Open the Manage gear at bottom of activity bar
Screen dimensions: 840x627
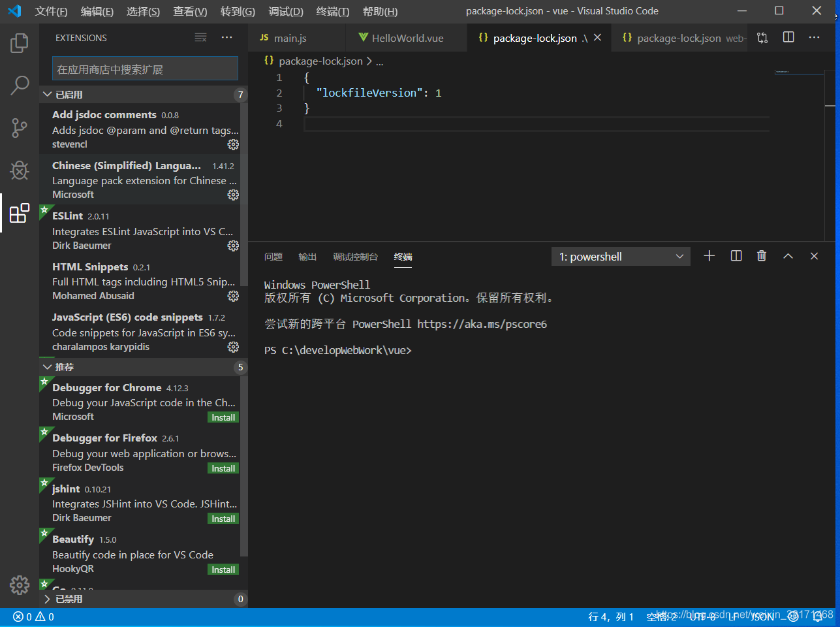click(x=20, y=585)
